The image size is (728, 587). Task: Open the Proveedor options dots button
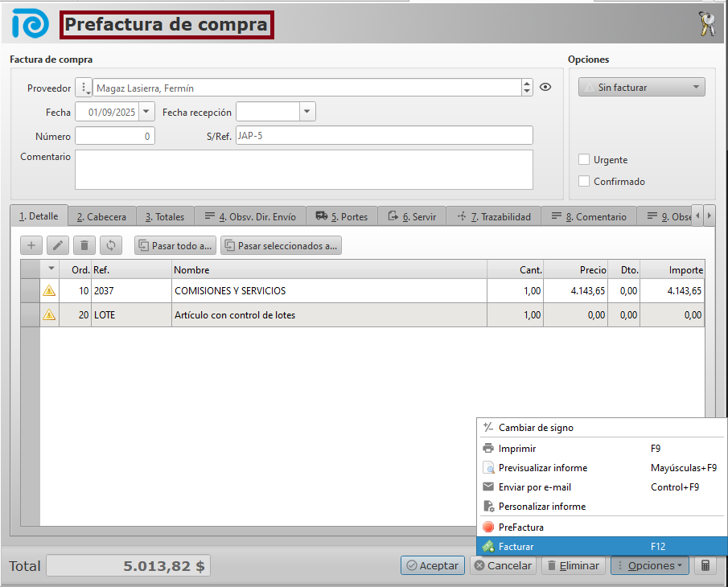coord(84,88)
